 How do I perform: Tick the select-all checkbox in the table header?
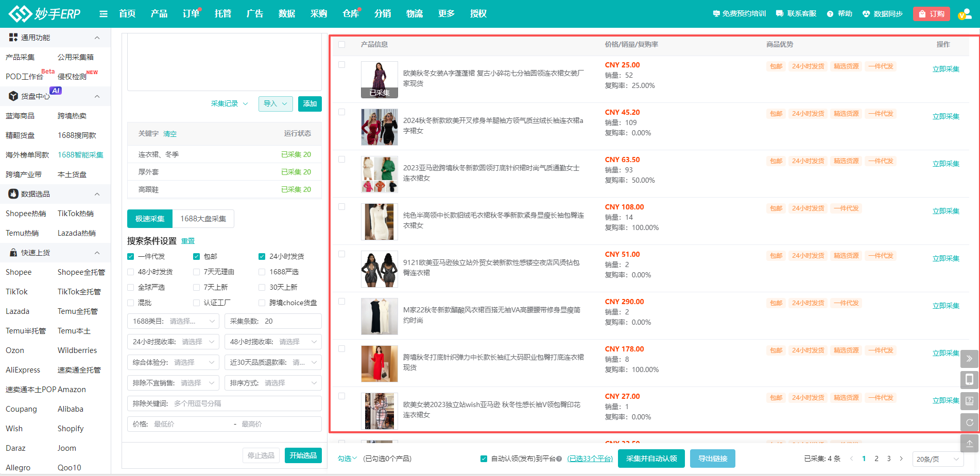click(x=341, y=45)
